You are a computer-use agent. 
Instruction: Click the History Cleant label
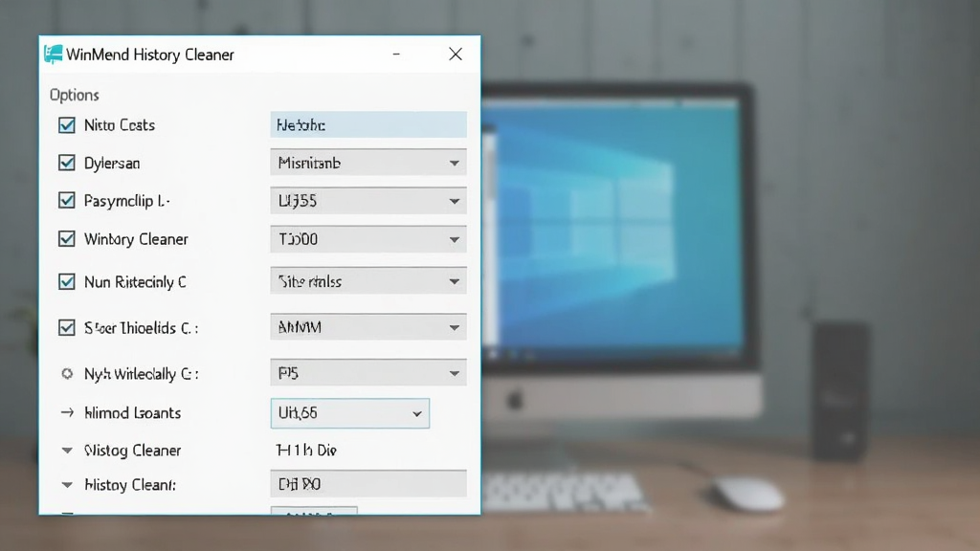[130, 485]
